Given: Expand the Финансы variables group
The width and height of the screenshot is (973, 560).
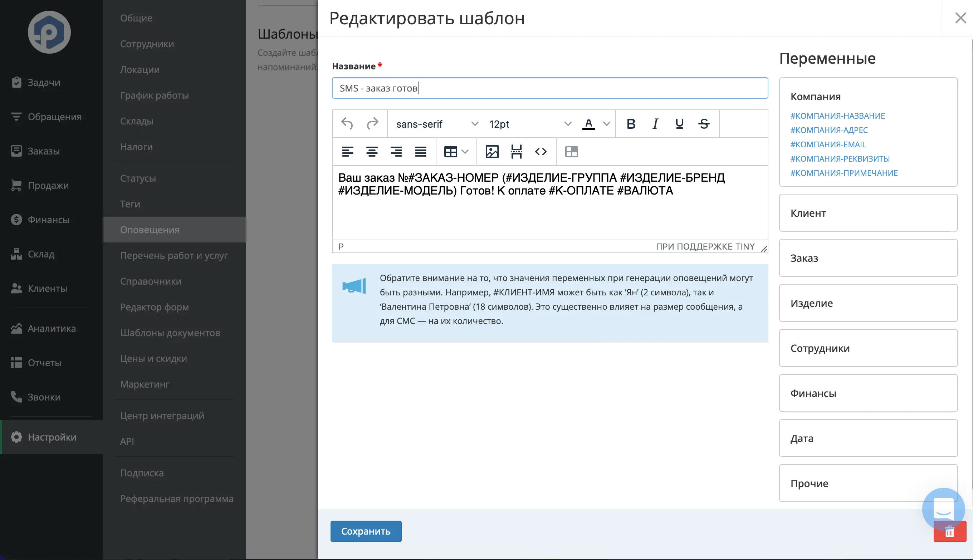Looking at the screenshot, I should tap(868, 393).
